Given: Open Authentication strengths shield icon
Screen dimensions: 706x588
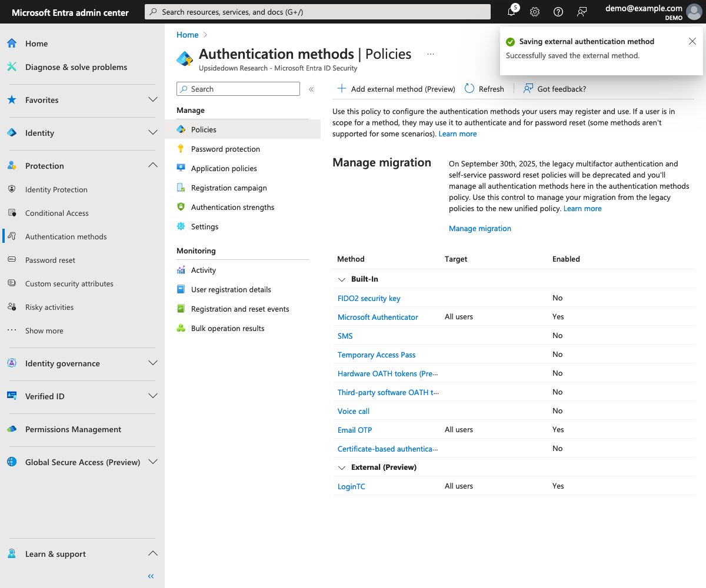Looking at the screenshot, I should tap(181, 207).
